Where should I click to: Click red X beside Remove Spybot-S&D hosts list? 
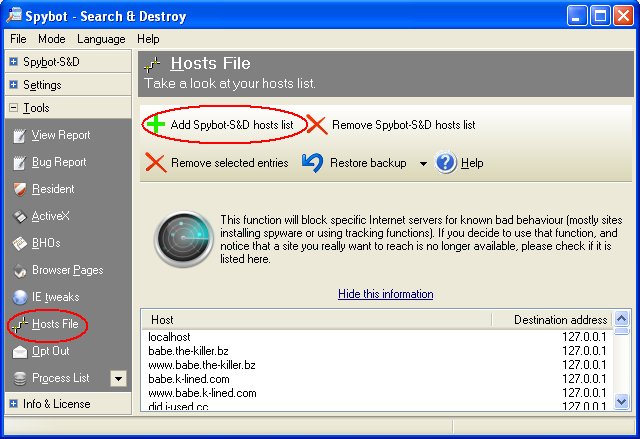coord(317,124)
